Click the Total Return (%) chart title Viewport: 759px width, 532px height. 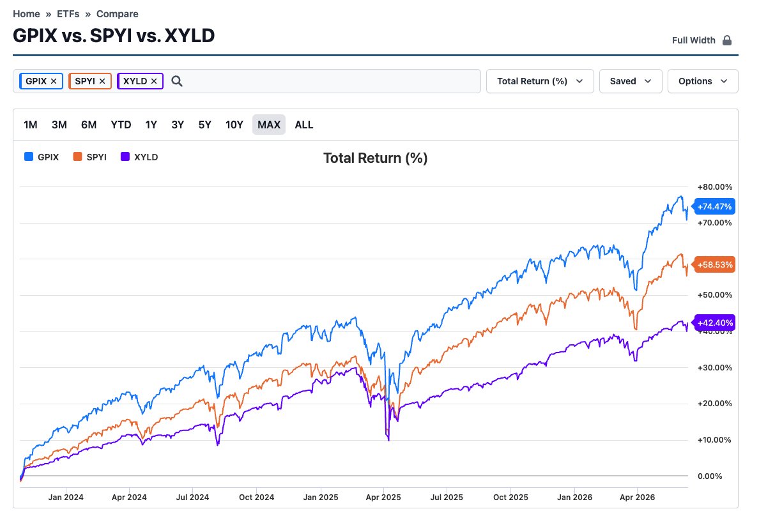[x=375, y=158]
